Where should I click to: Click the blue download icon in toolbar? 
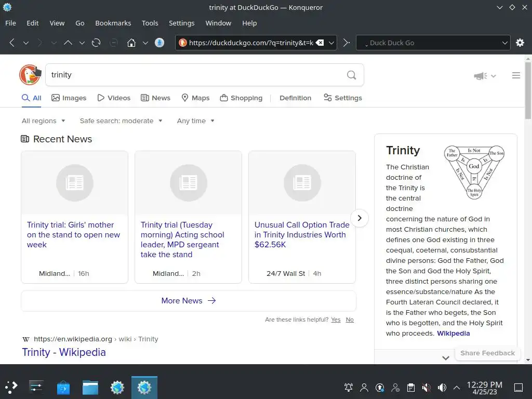click(159, 43)
